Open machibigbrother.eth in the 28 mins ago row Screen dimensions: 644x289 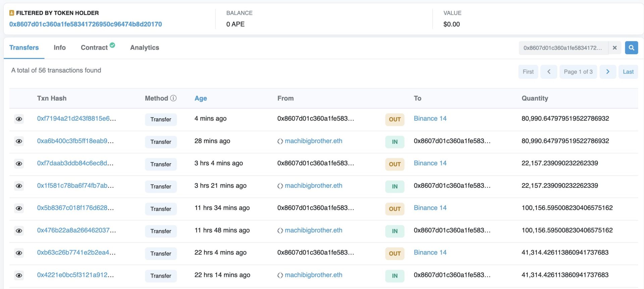click(313, 141)
